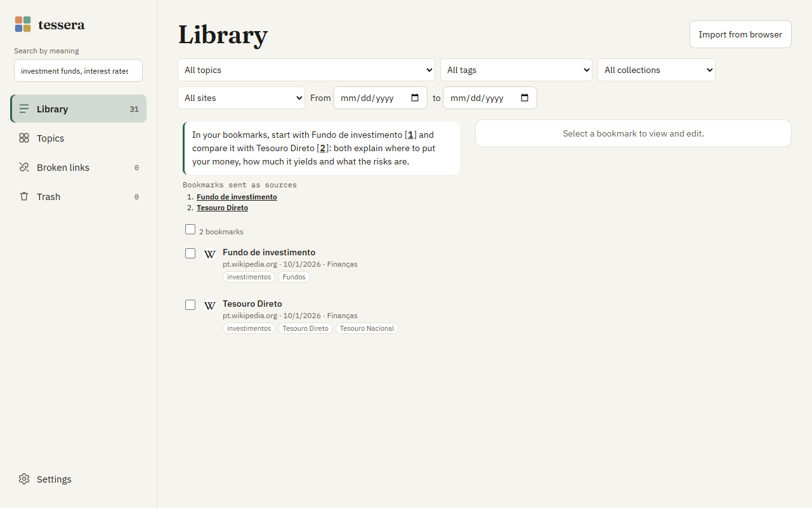This screenshot has width=812, height=508.
Task: Open the Fundo de investimento bookmark title
Action: [x=269, y=252]
